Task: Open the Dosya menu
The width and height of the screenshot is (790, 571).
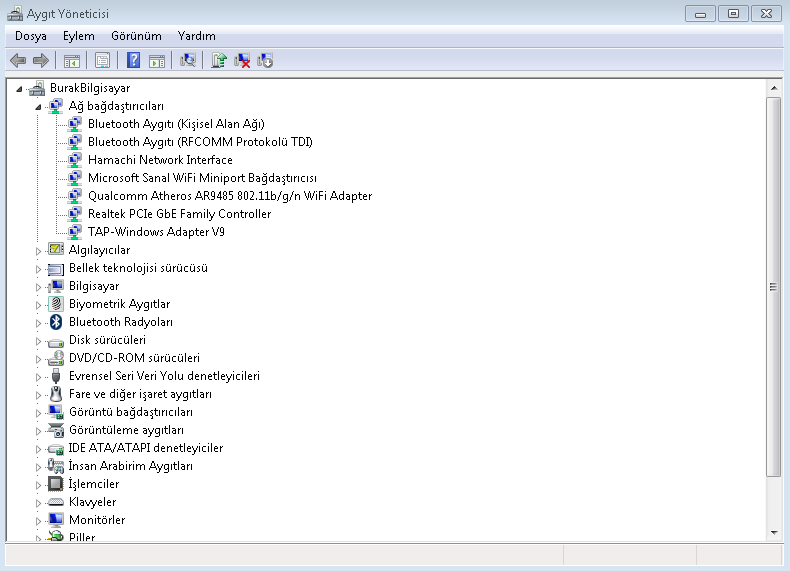Action: point(31,36)
